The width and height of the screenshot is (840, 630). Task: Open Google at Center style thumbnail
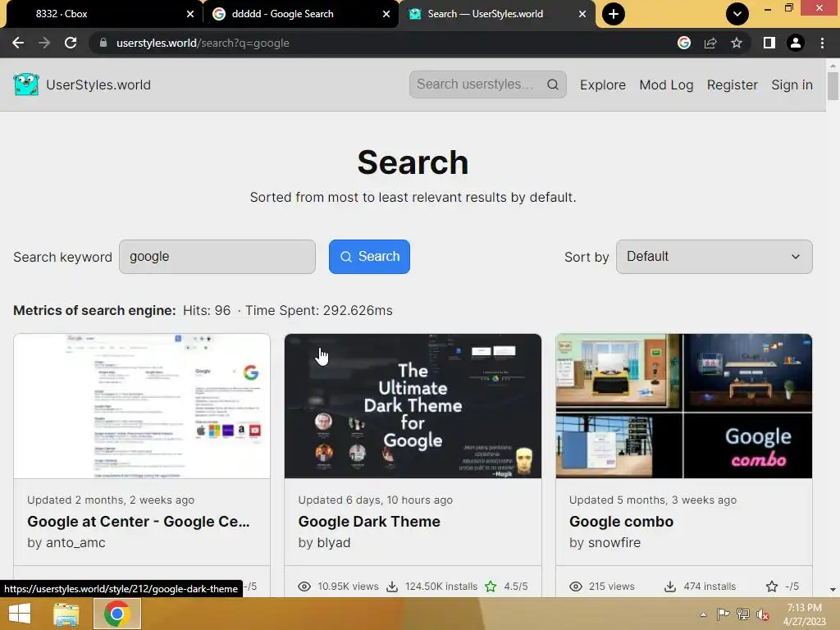(142, 406)
